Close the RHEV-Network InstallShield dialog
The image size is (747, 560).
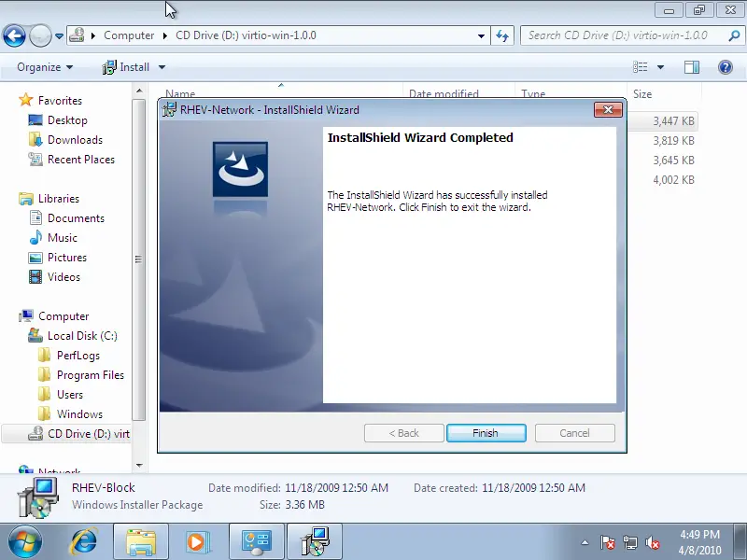coord(608,110)
